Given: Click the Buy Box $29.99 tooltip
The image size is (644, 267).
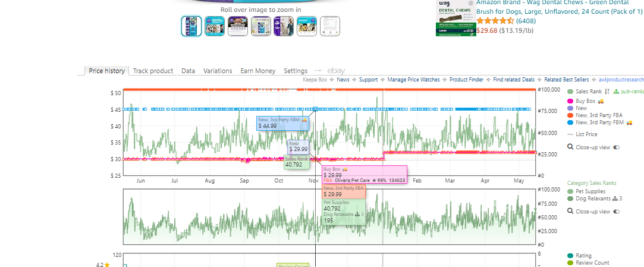Looking at the screenshot, I should (x=365, y=175).
